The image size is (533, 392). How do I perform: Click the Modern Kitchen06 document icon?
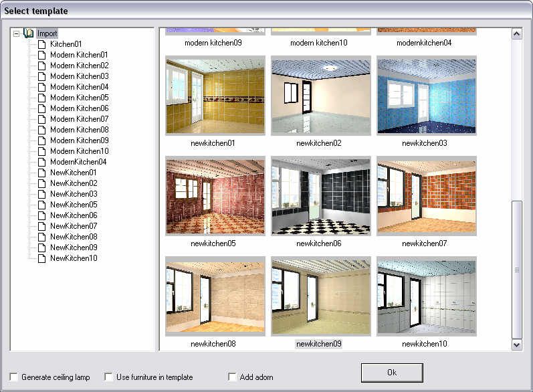[x=42, y=108]
